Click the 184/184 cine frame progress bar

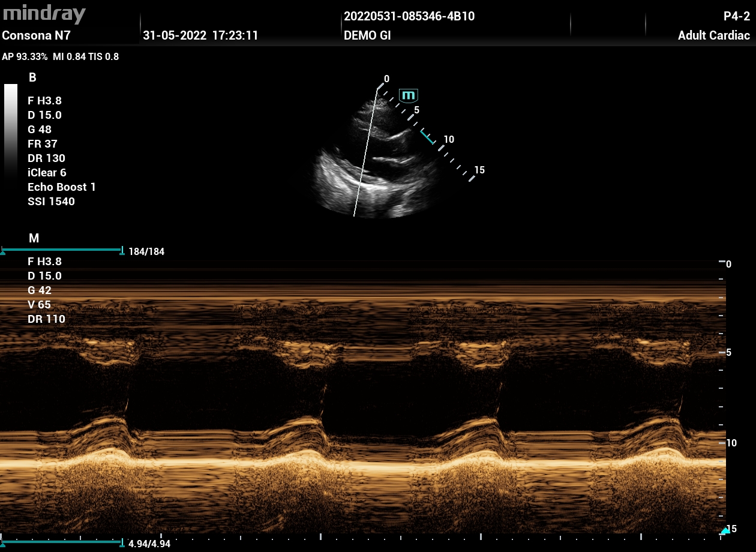click(62, 250)
